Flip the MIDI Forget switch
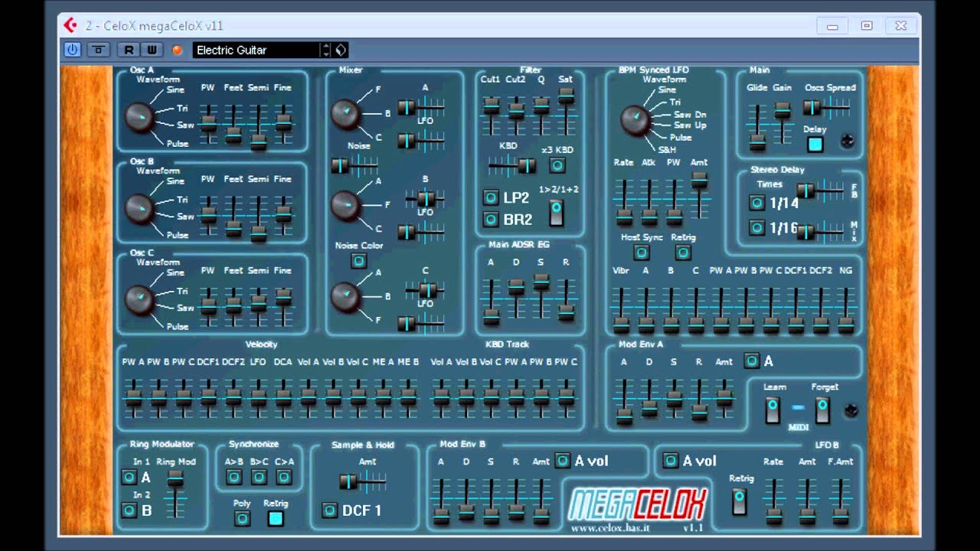The image size is (980, 551). pyautogui.click(x=822, y=410)
